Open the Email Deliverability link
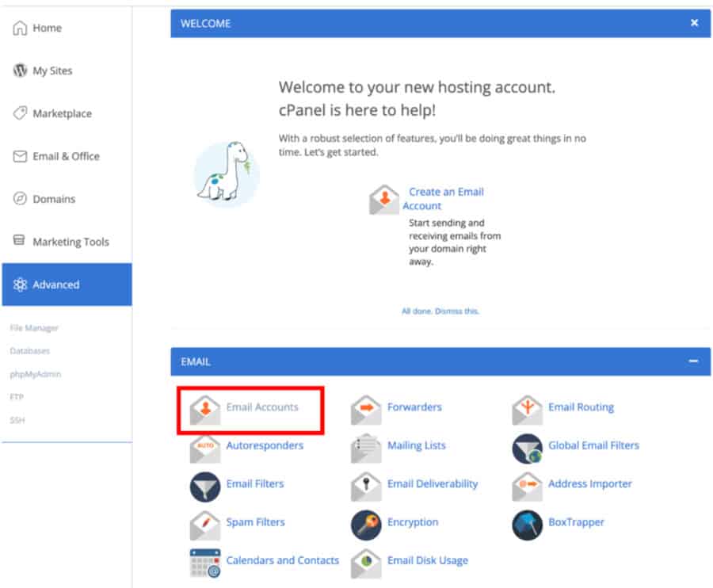Image resolution: width=713 pixels, height=588 pixels. point(433,484)
